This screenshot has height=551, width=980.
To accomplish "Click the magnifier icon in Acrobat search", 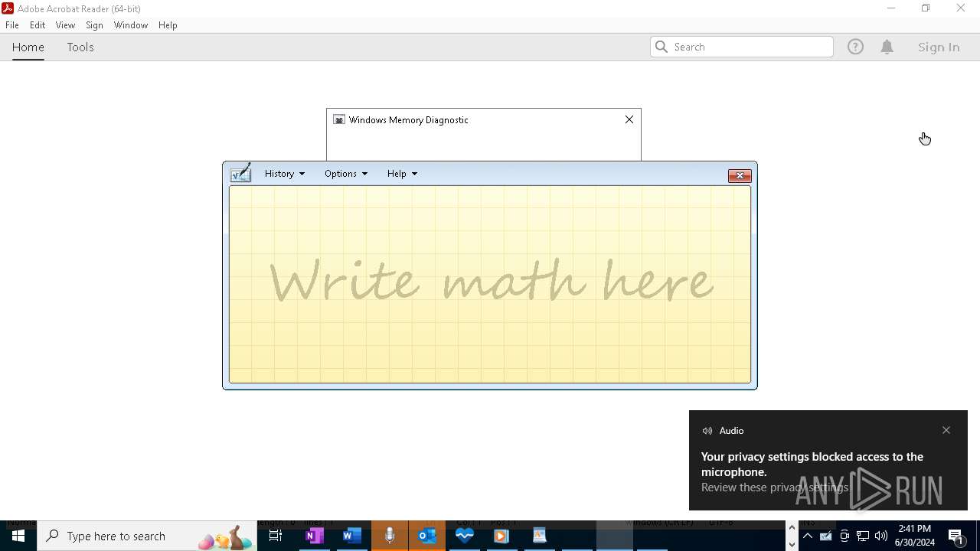I will coord(662,47).
